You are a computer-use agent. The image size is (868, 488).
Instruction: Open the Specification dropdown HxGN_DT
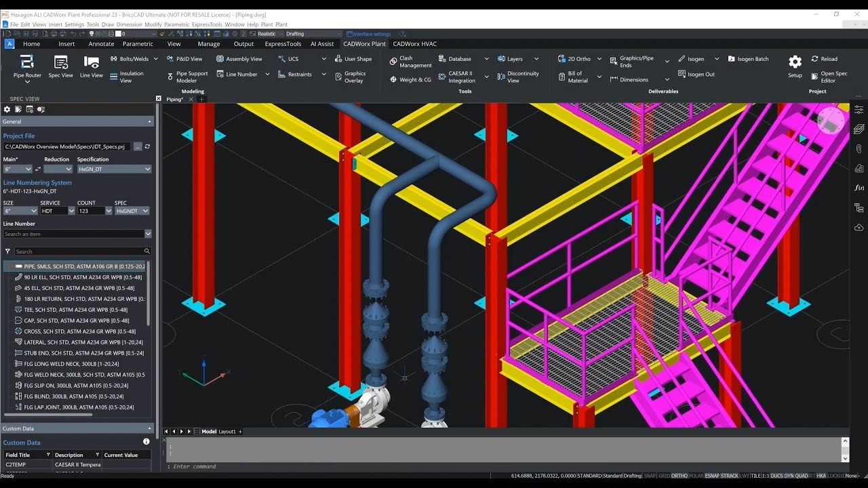click(114, 169)
